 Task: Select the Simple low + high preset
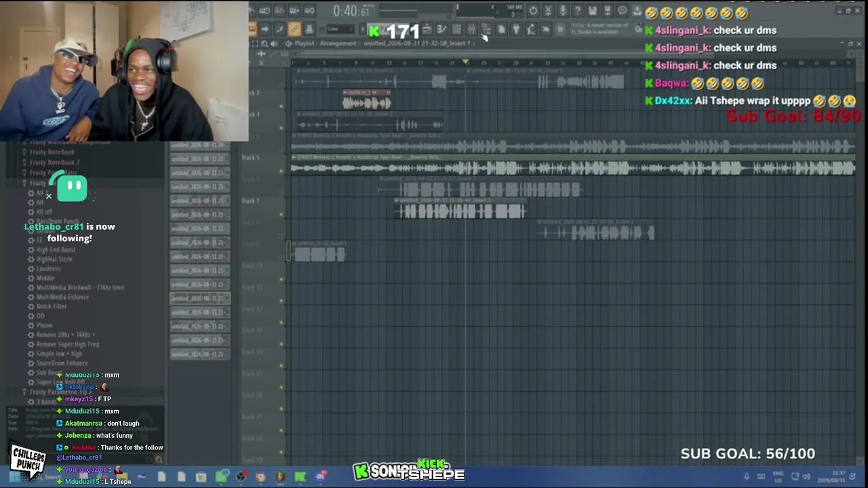click(59, 354)
